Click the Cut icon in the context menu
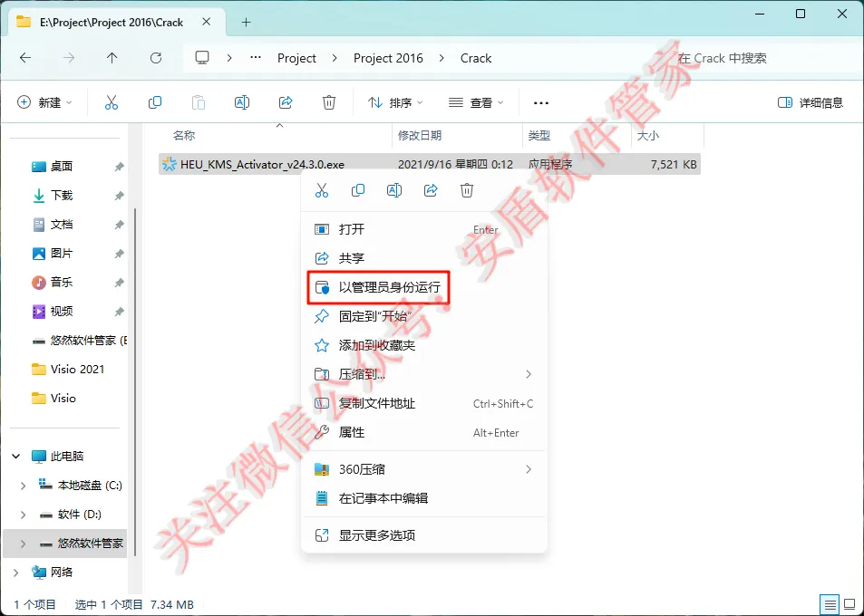Screen dimensions: 864x616 (322, 190)
